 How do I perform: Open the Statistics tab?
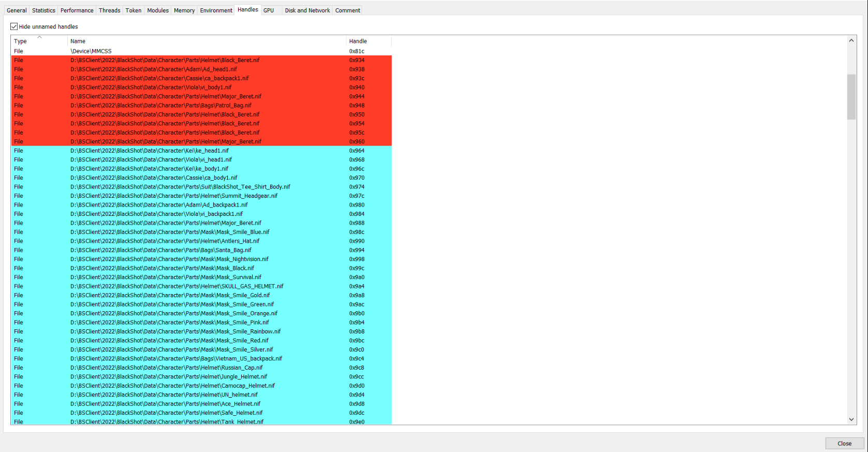pyautogui.click(x=43, y=10)
